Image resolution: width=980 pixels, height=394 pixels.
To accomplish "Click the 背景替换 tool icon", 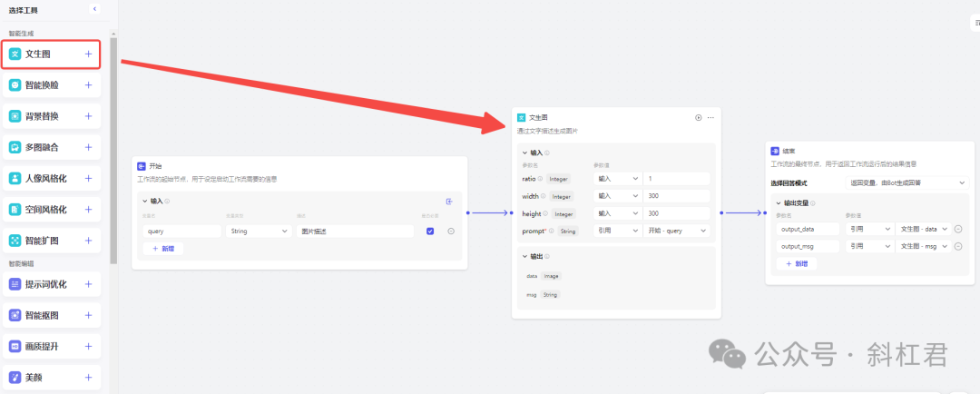I will 15,116.
